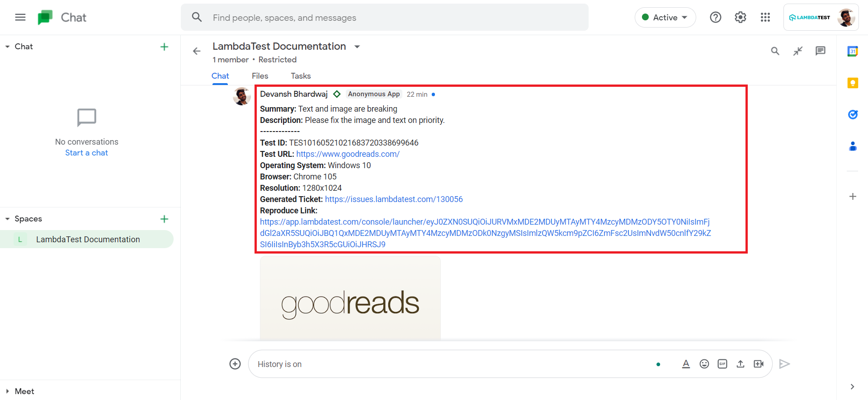
Task: Click the upload file icon
Action: pyautogui.click(x=740, y=364)
